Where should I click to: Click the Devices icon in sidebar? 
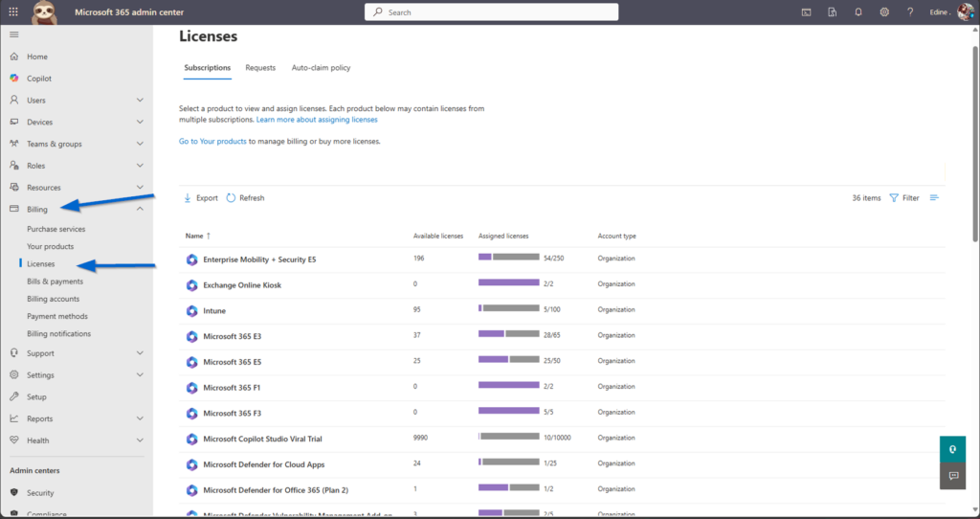coord(14,122)
